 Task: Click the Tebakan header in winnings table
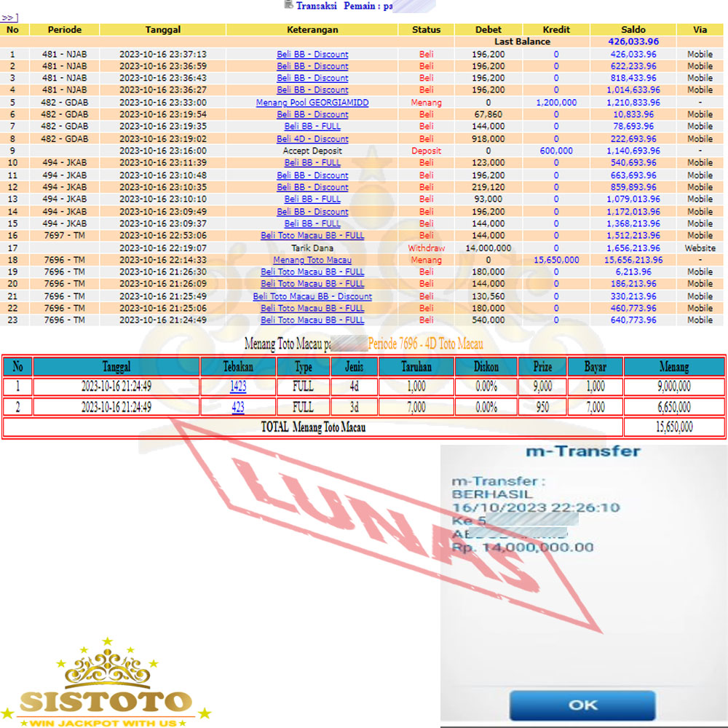click(238, 367)
